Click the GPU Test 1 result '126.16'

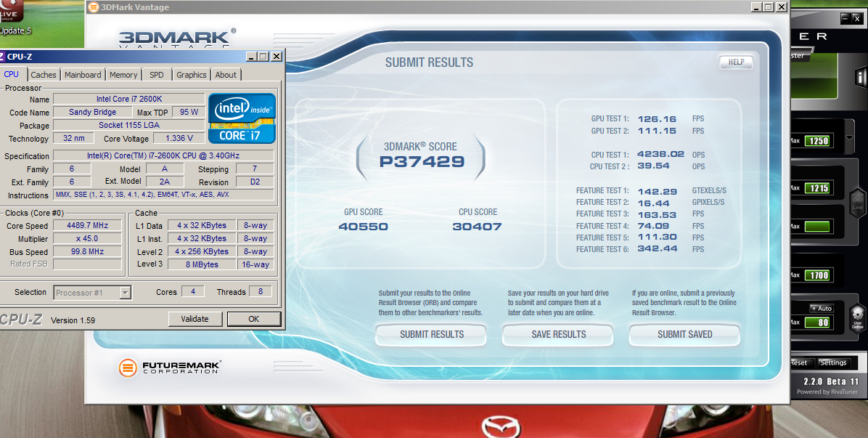pyautogui.click(x=657, y=119)
